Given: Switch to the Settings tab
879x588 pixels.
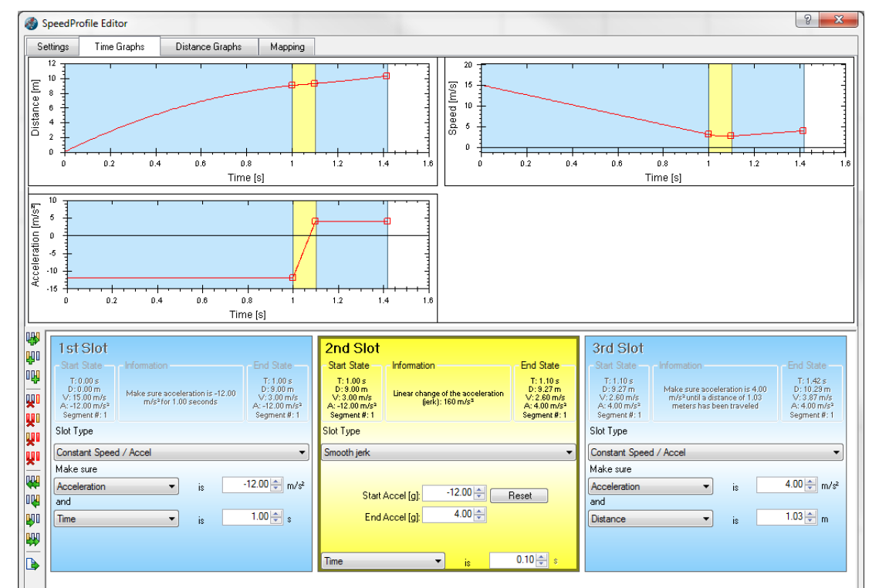Looking at the screenshot, I should (x=52, y=46).
